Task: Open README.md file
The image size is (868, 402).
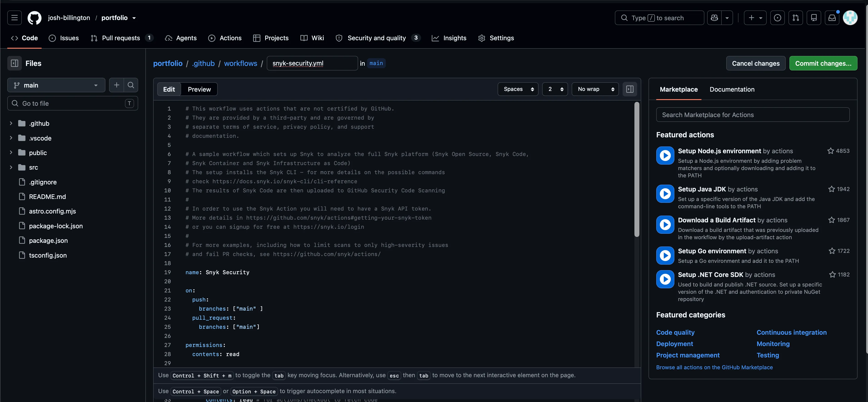Action: 47,197
